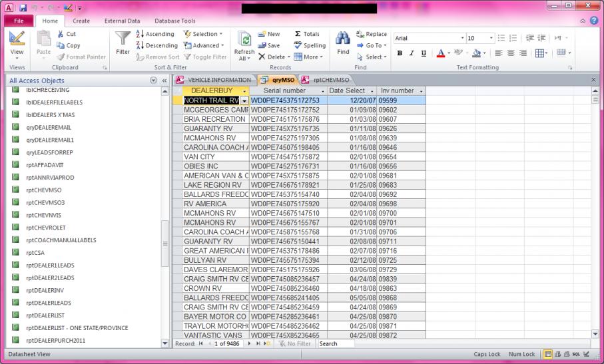
Task: Click Replace in Find group
Action: pyautogui.click(x=372, y=34)
